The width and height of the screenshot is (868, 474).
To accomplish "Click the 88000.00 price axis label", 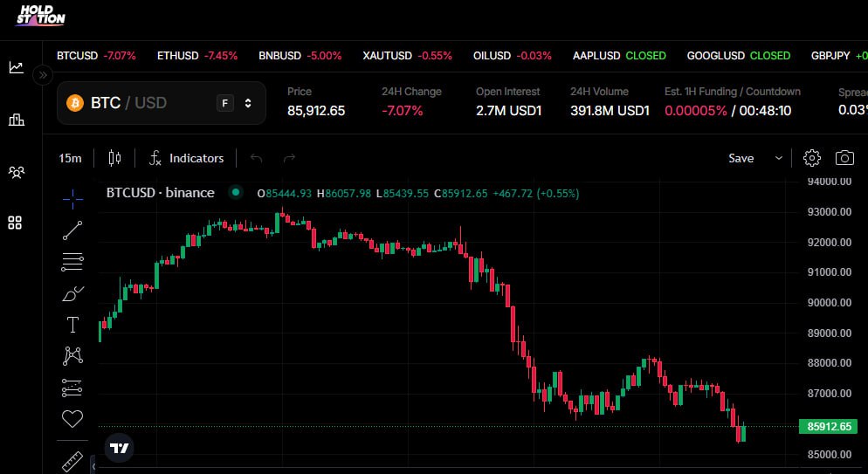I will [830, 363].
